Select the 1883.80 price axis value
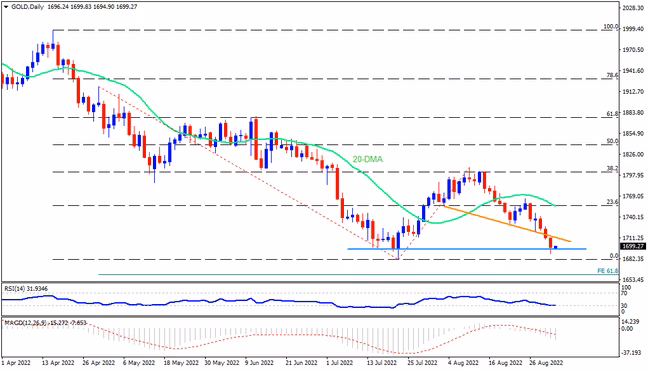 tap(633, 112)
